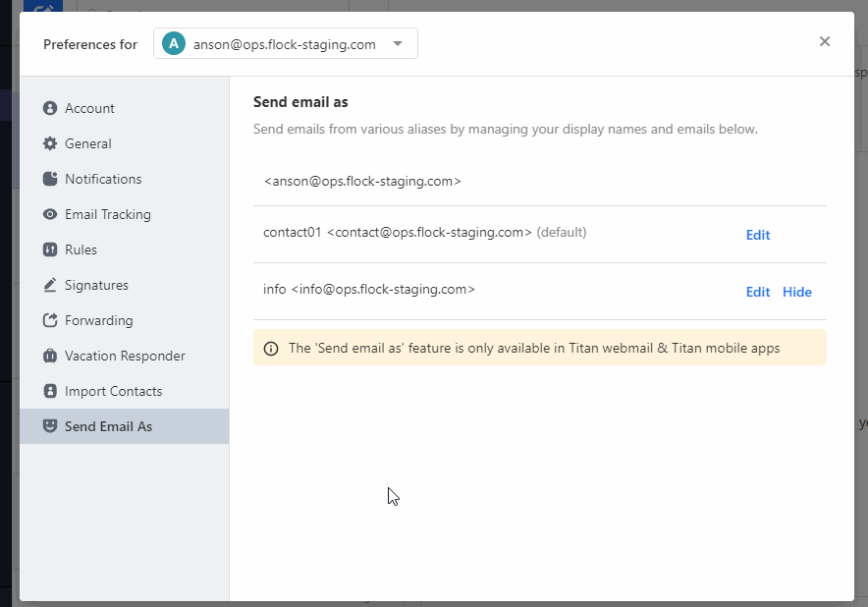Select Send Email As section

pos(125,426)
